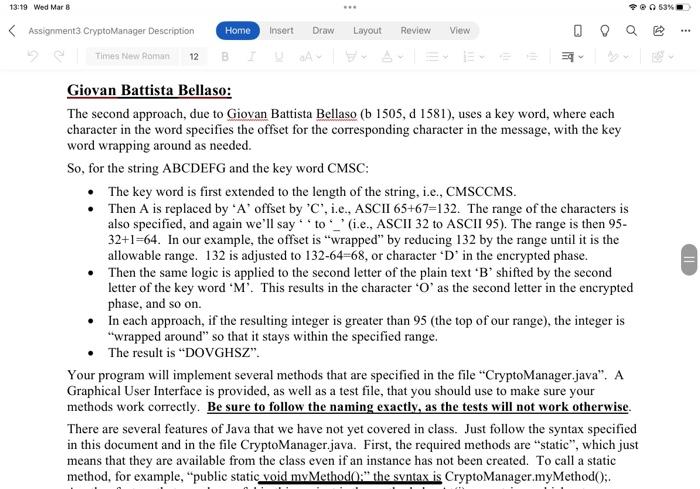Tap the lightbulb Tell Me icon
This screenshot has width=700, height=489.
[x=604, y=30]
